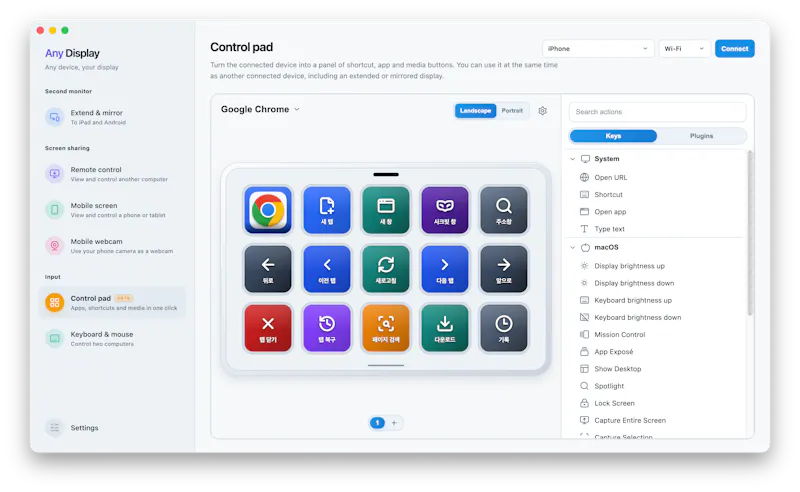The width and height of the screenshot is (800, 492).
Task: Click the Google Chrome pad key
Action: tap(268, 210)
